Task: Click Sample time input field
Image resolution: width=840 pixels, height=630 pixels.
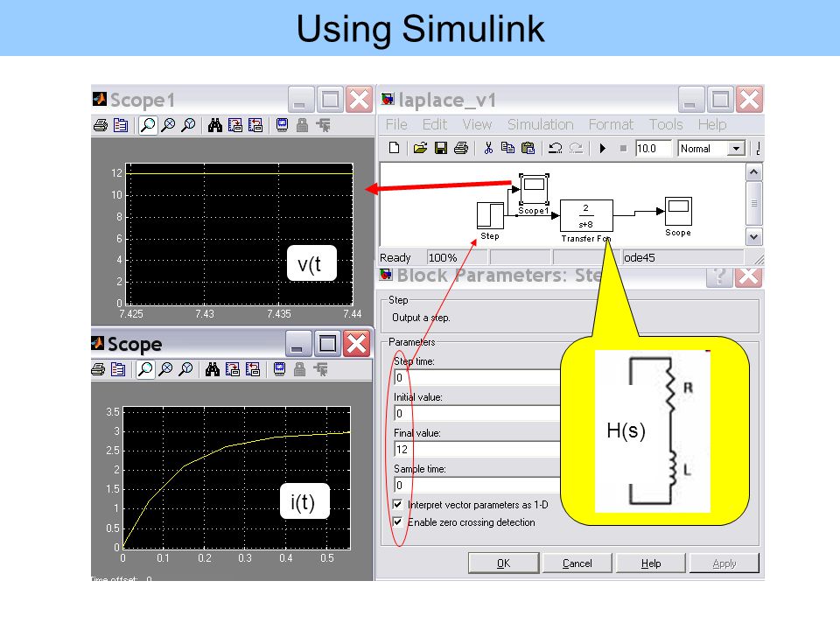Action: tap(477, 486)
